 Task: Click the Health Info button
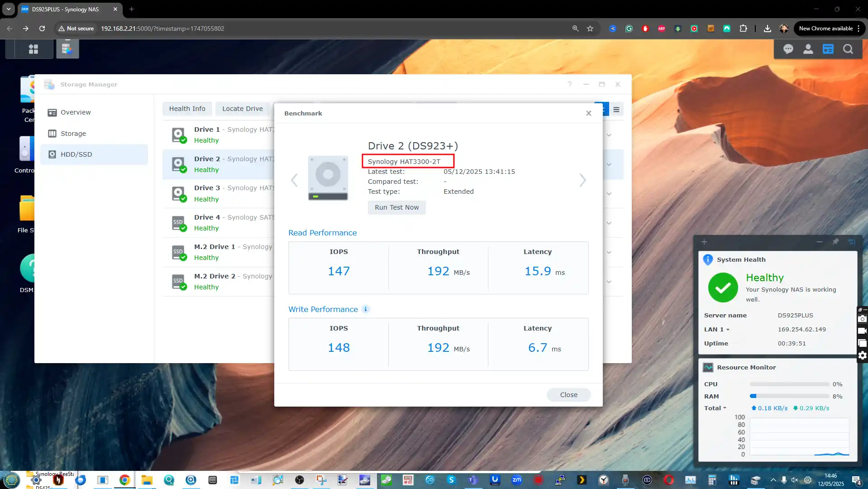(187, 109)
